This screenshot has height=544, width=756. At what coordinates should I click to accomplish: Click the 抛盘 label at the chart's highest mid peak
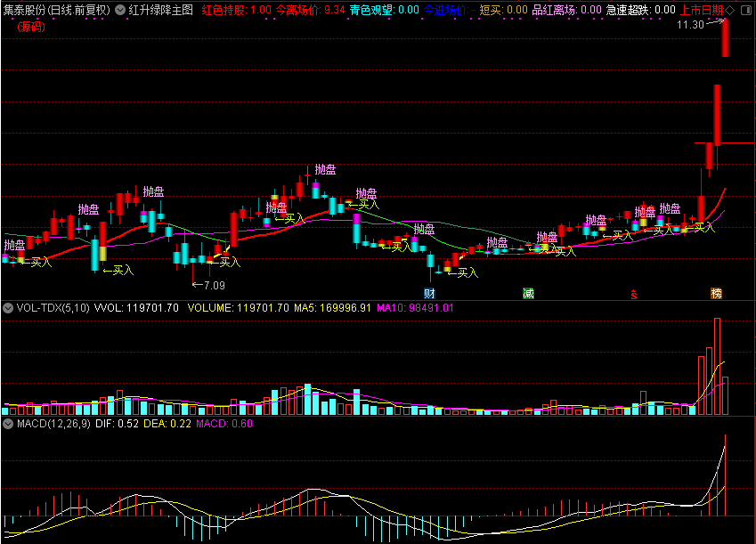[x=325, y=170]
